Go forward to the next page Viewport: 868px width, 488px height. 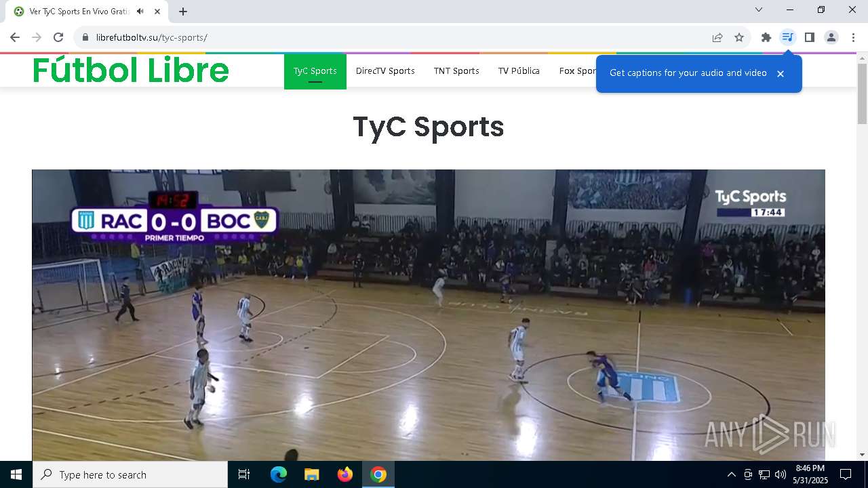pyautogui.click(x=37, y=37)
